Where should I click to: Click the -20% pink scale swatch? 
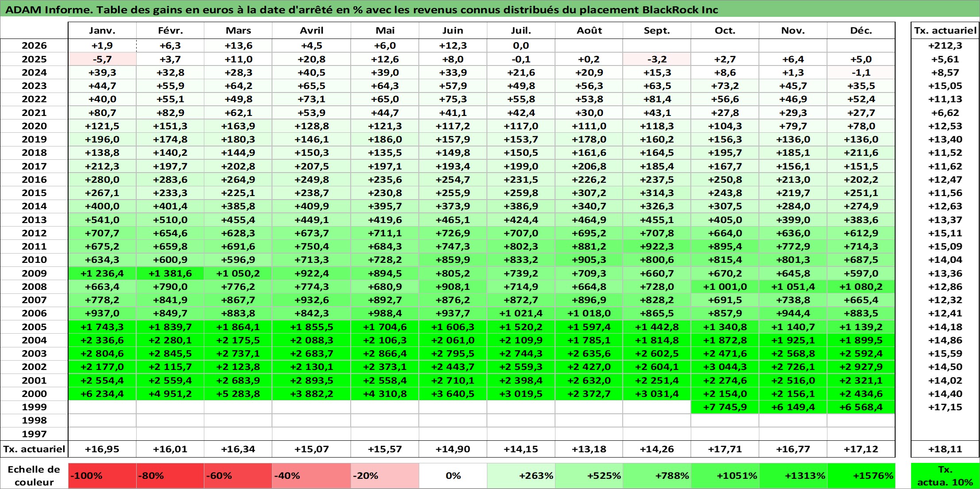(x=385, y=476)
